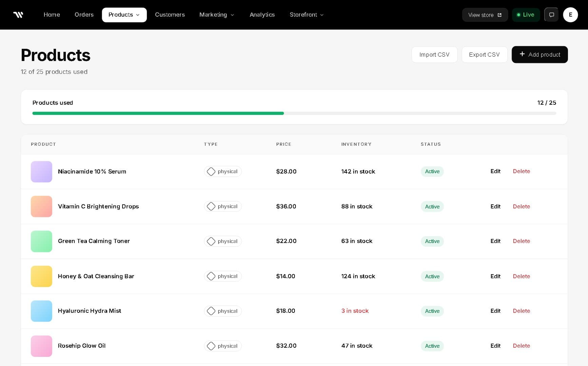This screenshot has height=366, width=588.
Task: Click the View store button
Action: (x=485, y=15)
